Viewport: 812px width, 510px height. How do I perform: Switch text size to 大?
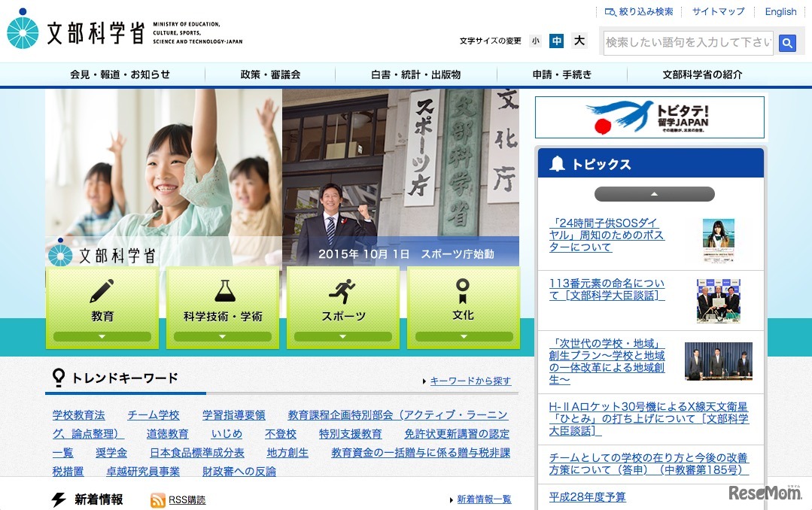pyautogui.click(x=579, y=41)
